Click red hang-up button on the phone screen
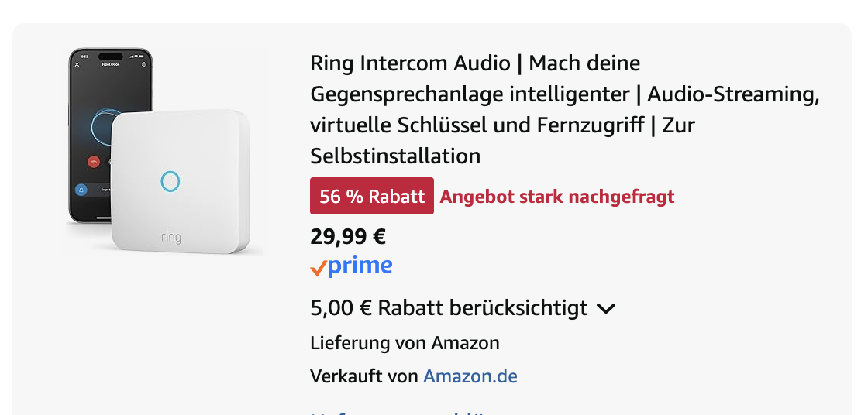Viewport: 868px width, 415px height. 95,162
